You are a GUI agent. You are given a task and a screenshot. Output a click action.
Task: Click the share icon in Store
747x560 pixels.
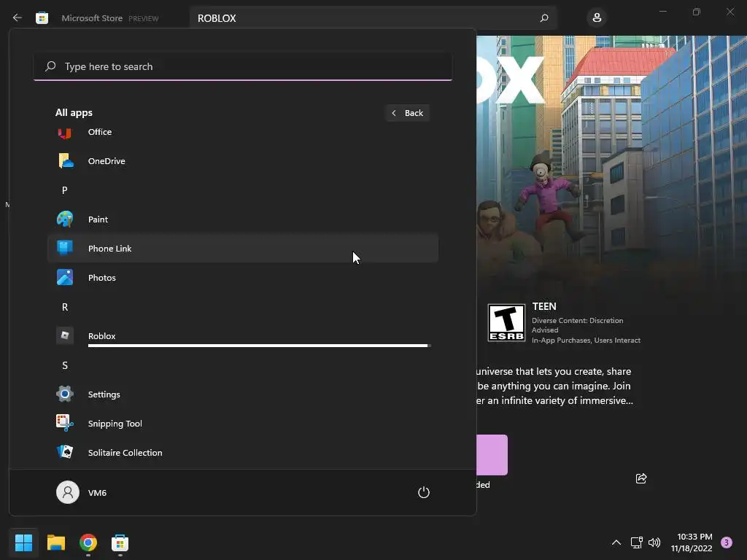(641, 478)
